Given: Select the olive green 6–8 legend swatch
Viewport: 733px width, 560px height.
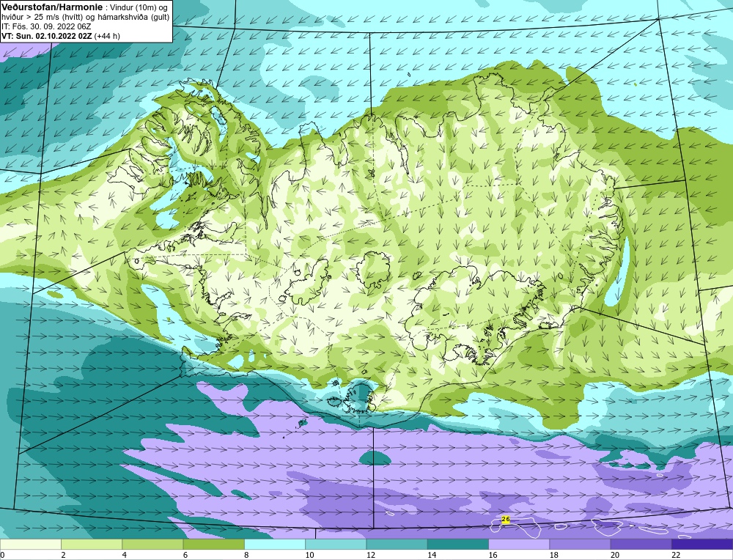Looking at the screenshot, I should point(213,544).
